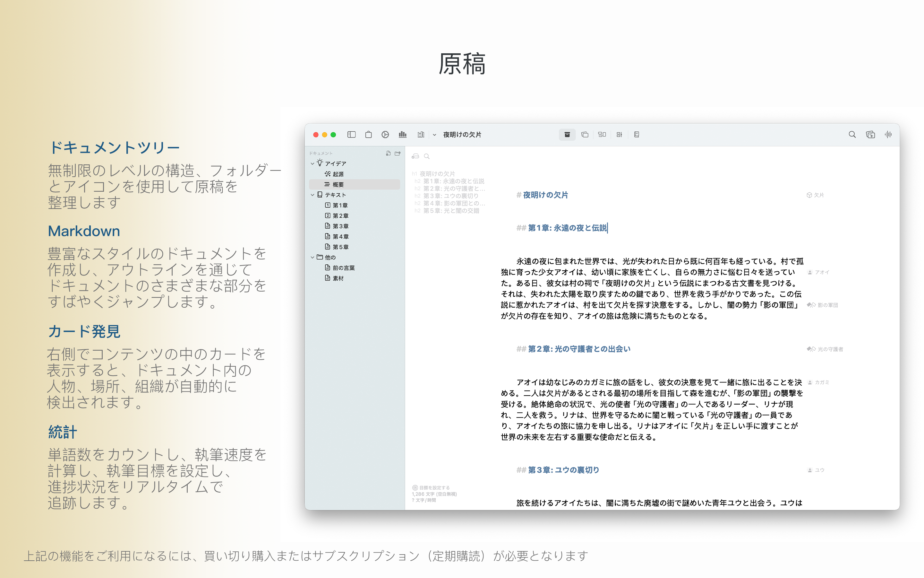Collapse the アイデア folder

pos(312,164)
